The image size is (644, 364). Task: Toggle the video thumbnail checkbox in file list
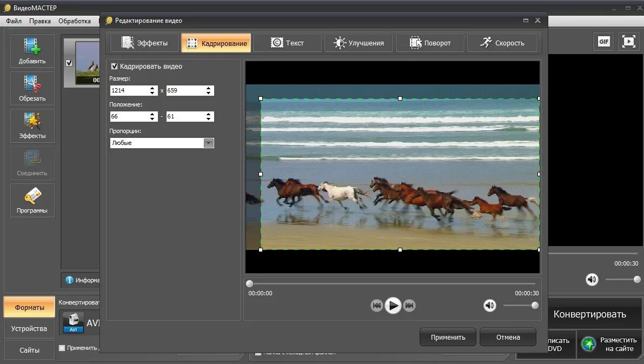[x=69, y=63]
